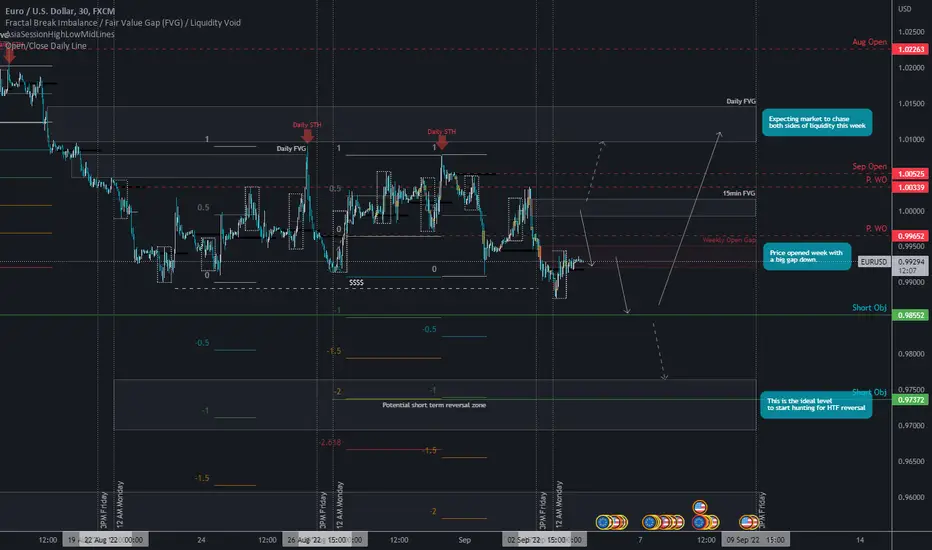Viewport: 932px width, 550px height.
Task: Click the US flag event icon stacked above the others
Action: tap(700, 507)
